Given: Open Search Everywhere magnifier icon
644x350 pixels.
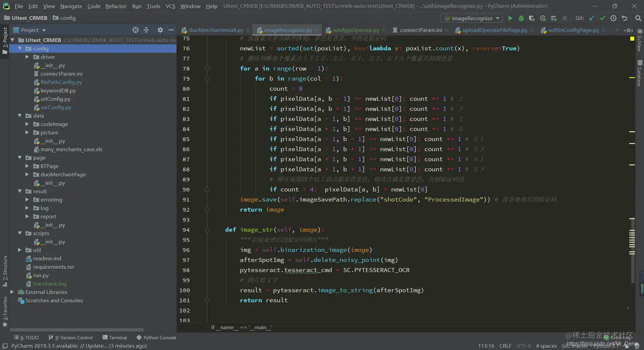Looking at the screenshot, I should point(638,18).
